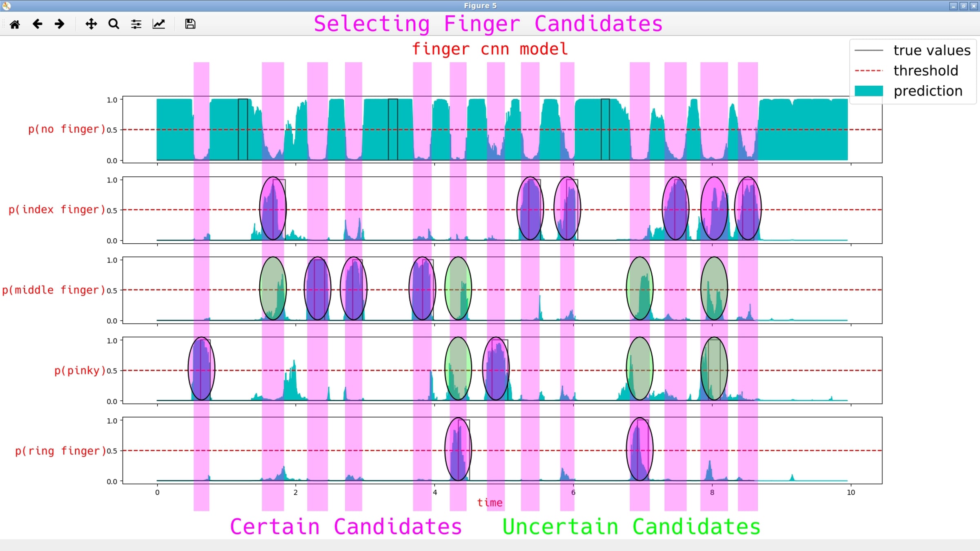The width and height of the screenshot is (980, 551).
Task: Click the 'threshold' legend label
Action: click(925, 71)
